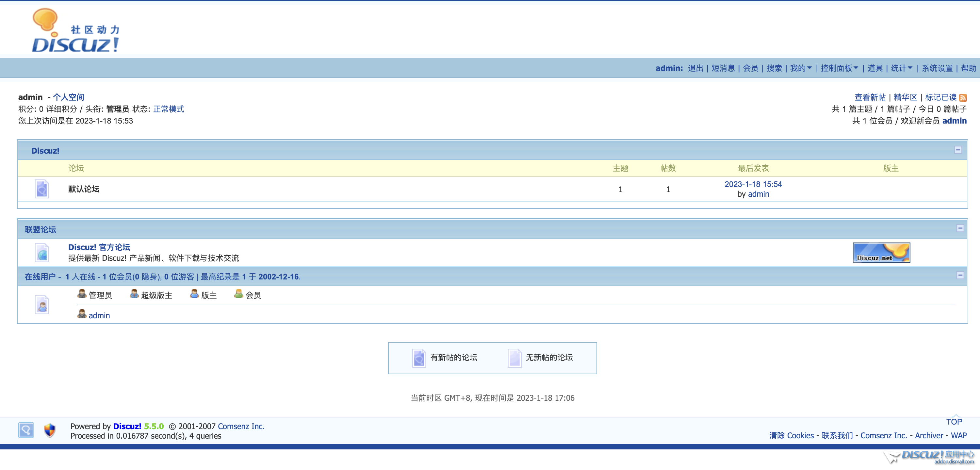Viewport: 980px width, 470px height.
Task: Click the Discuz official forum icon
Action: [x=42, y=253]
